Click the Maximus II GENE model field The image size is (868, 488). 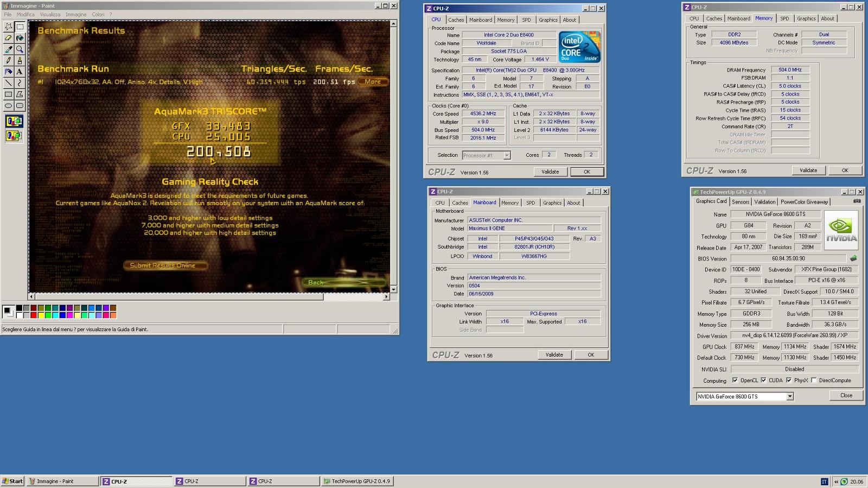click(x=510, y=229)
